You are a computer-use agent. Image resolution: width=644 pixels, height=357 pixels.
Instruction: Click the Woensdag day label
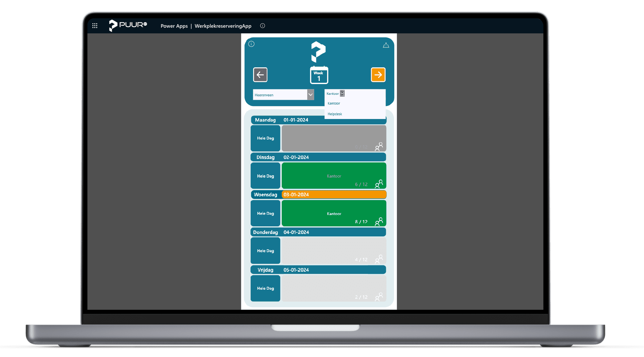pyautogui.click(x=265, y=195)
